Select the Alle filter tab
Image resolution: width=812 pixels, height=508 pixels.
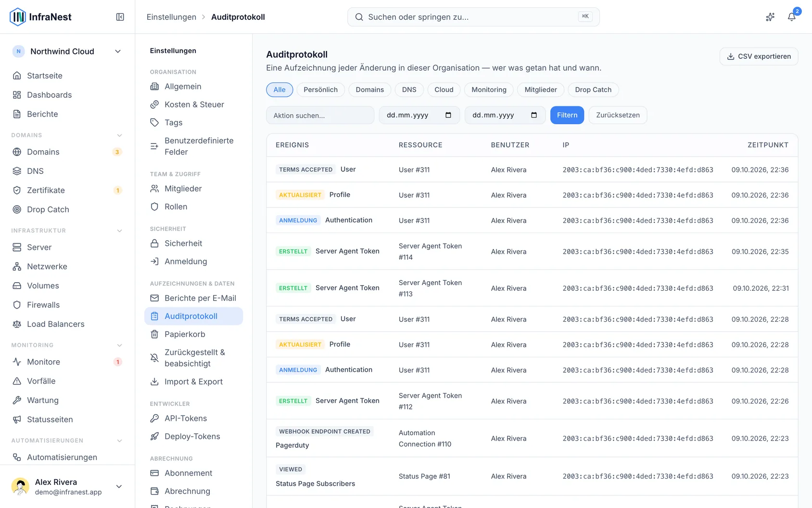279,90
